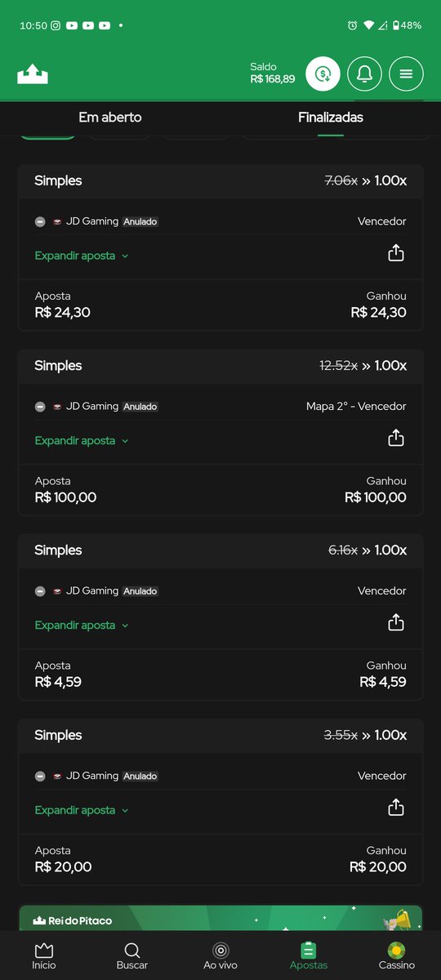This screenshot has height=980, width=441.
Task: Open notifications bell icon
Action: pos(364,74)
